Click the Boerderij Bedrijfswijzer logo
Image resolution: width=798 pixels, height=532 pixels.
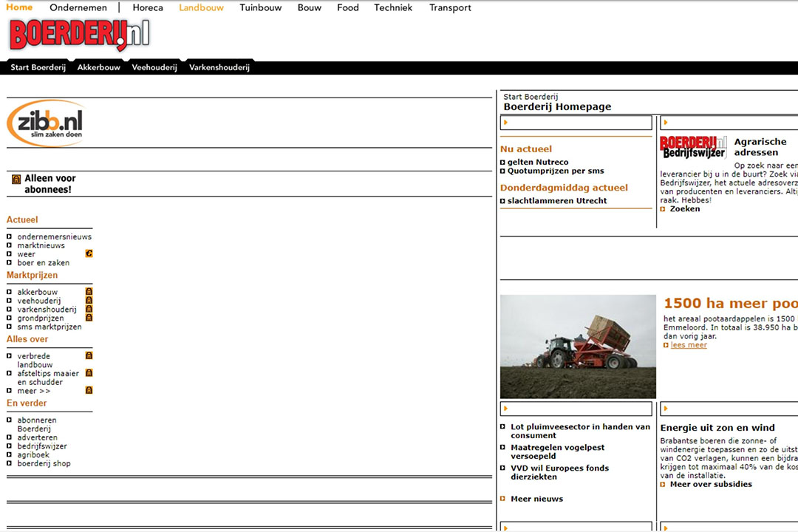(x=693, y=147)
